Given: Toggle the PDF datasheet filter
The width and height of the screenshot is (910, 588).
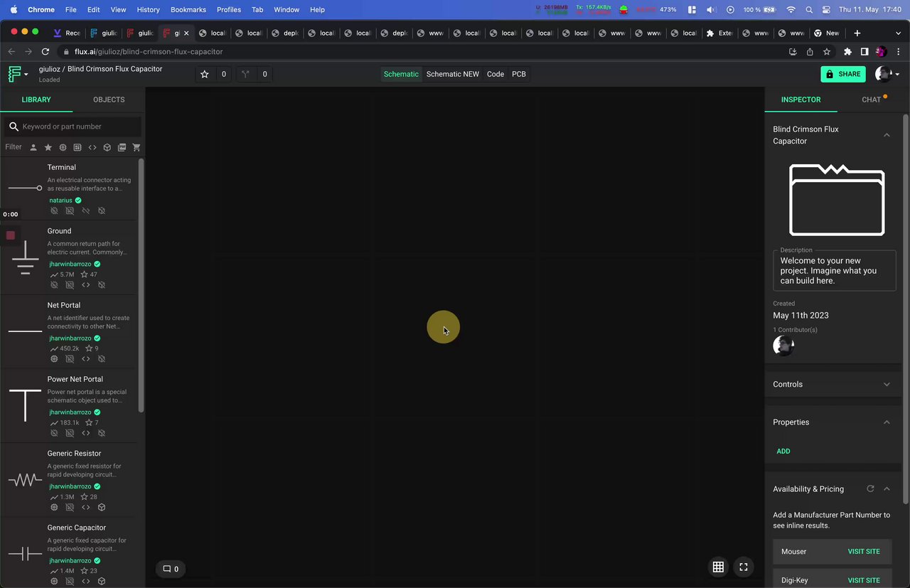Looking at the screenshot, I should click(x=122, y=147).
